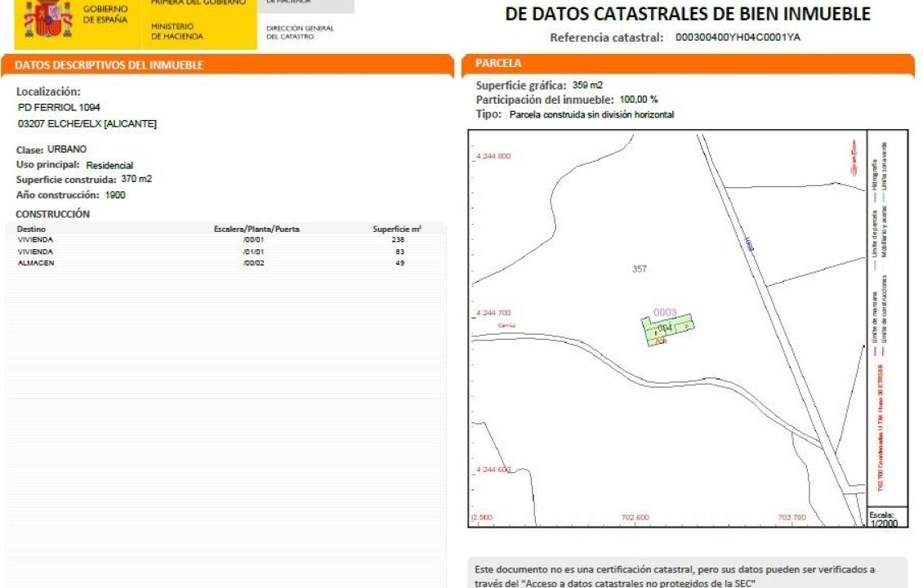Select VIVIENDA in the /01/01 row
This screenshot has width=923, height=588.
[x=35, y=252]
